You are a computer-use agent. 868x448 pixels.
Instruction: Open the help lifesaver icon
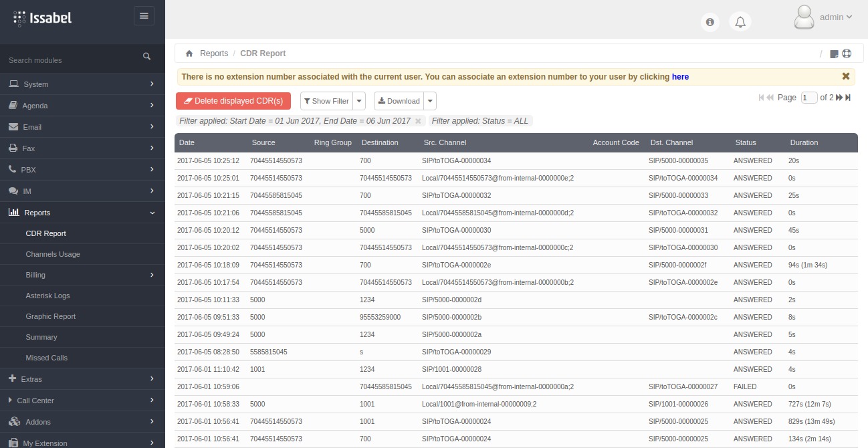[846, 53]
